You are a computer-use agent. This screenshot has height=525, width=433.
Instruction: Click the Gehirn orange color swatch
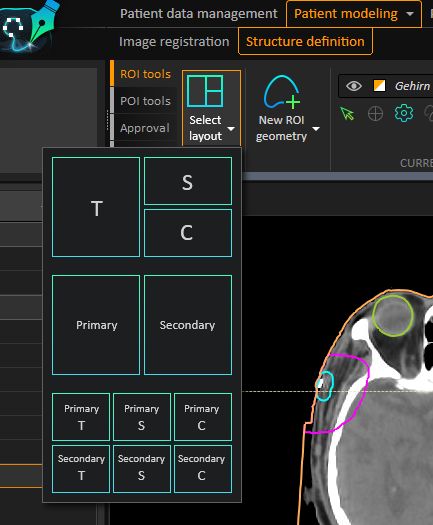click(379, 86)
